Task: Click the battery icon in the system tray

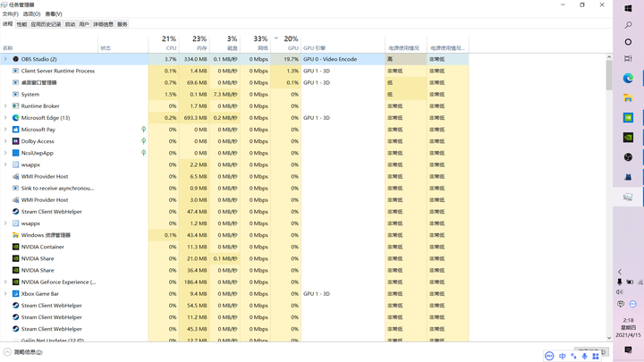Action: [x=630, y=282]
